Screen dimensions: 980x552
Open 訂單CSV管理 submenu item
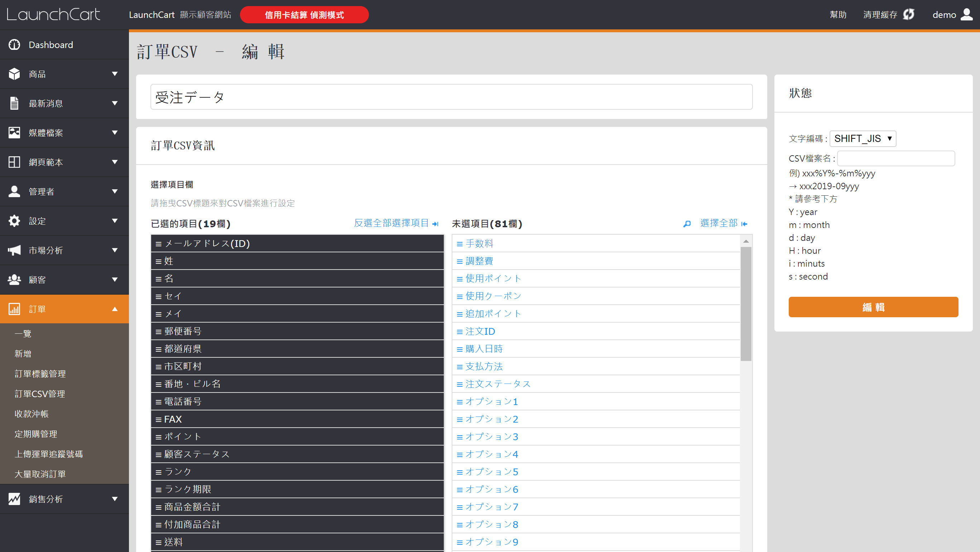click(39, 394)
